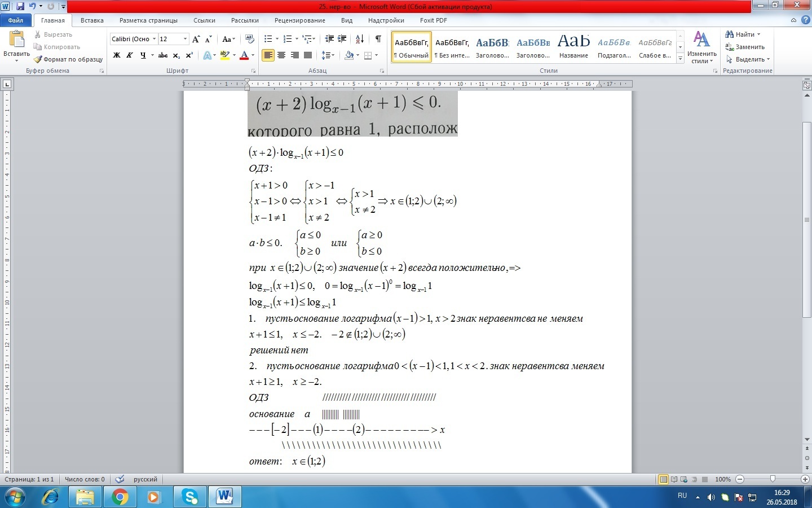The height and width of the screenshot is (508, 812).
Task: Click the Clear Formatting eraser icon
Action: (250, 39)
